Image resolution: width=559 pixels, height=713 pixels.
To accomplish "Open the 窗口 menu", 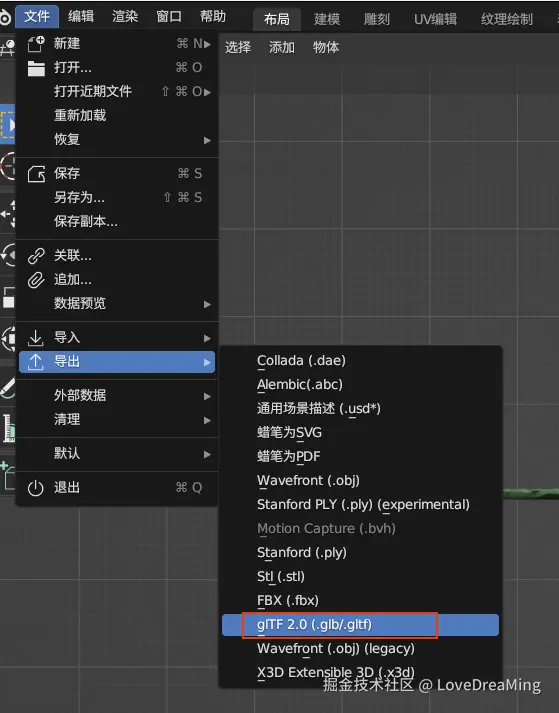I will [169, 16].
